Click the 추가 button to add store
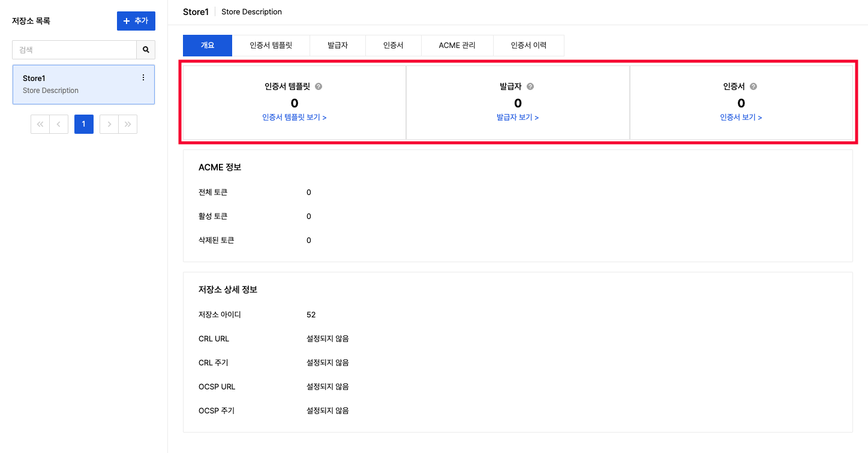The height and width of the screenshot is (453, 868). point(136,21)
